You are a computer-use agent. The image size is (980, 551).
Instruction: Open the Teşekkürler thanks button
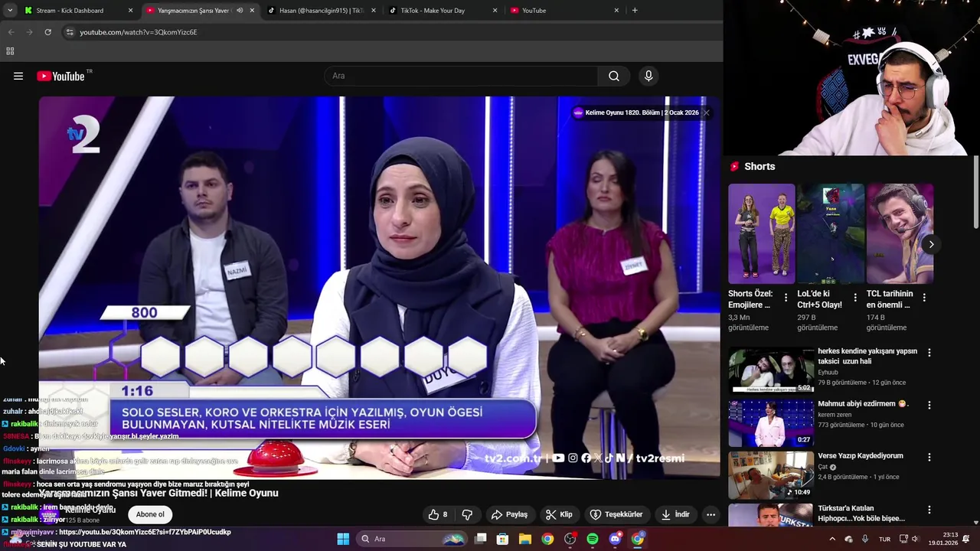pos(616,514)
